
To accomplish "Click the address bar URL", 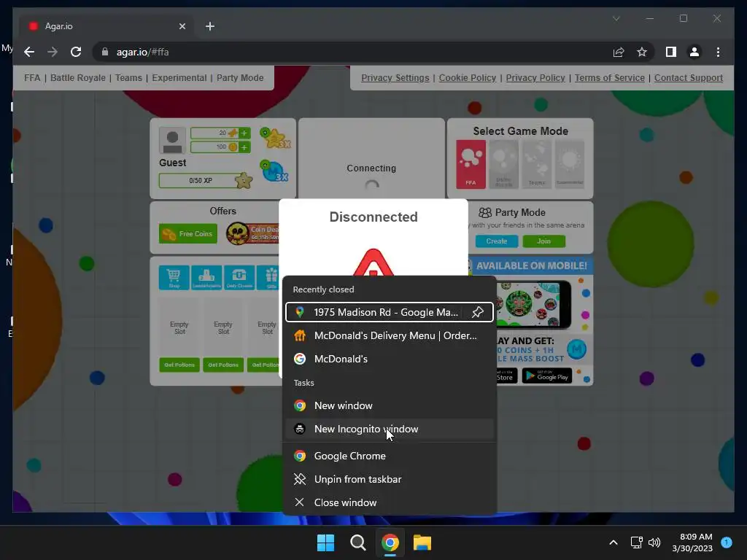I will click(142, 52).
